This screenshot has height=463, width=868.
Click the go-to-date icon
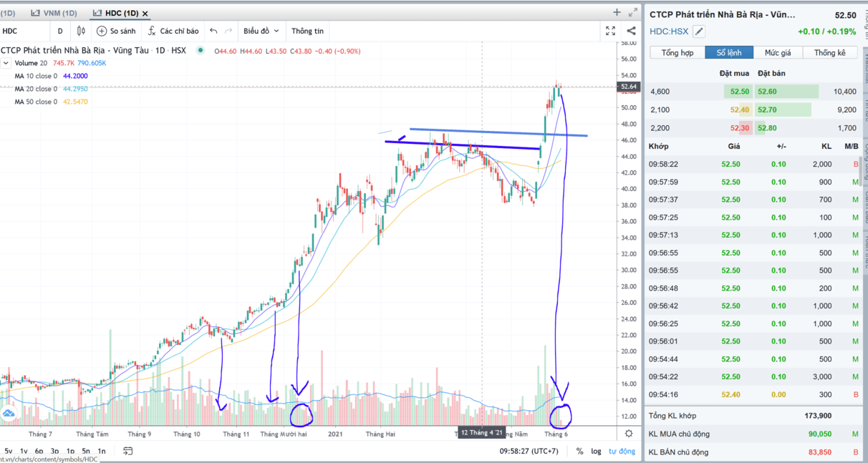[127, 451]
